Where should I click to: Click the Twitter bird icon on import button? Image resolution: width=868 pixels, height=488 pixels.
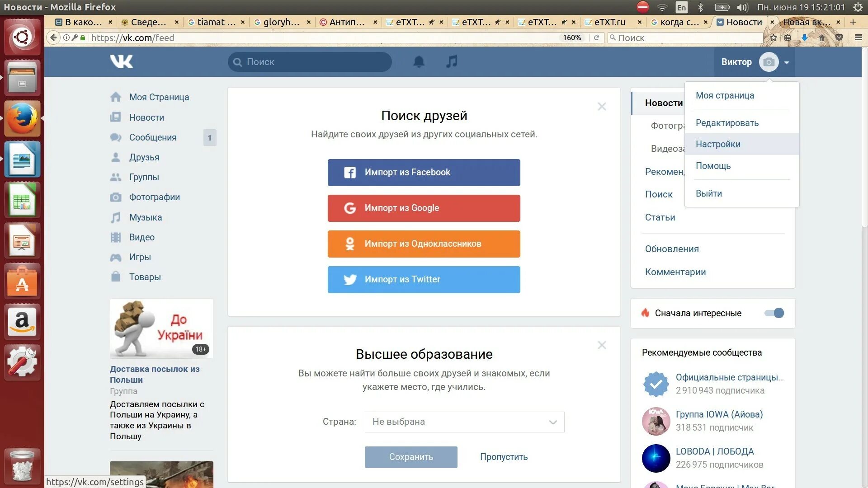click(350, 280)
